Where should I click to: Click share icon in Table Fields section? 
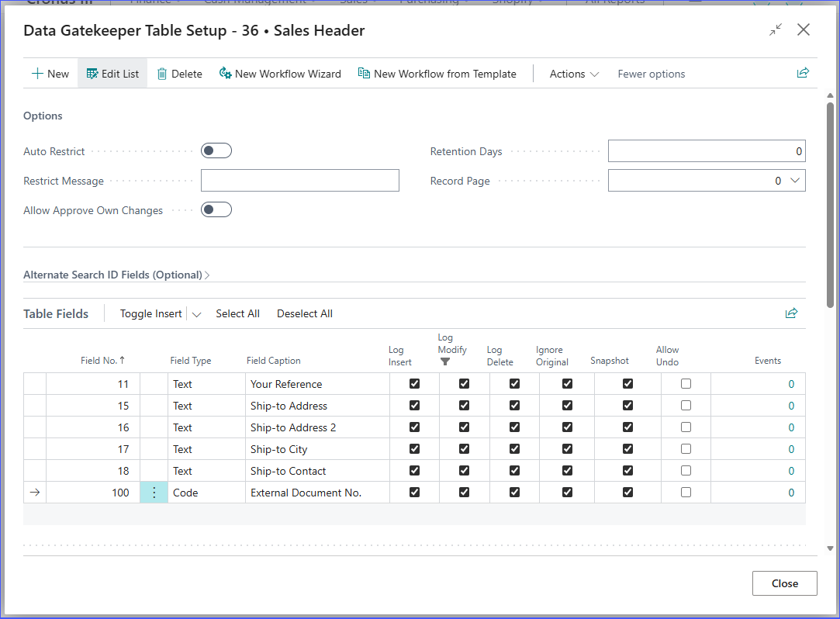[x=791, y=313]
